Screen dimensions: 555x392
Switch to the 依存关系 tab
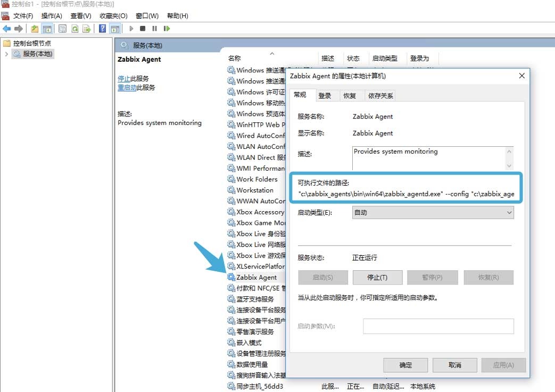click(380, 96)
